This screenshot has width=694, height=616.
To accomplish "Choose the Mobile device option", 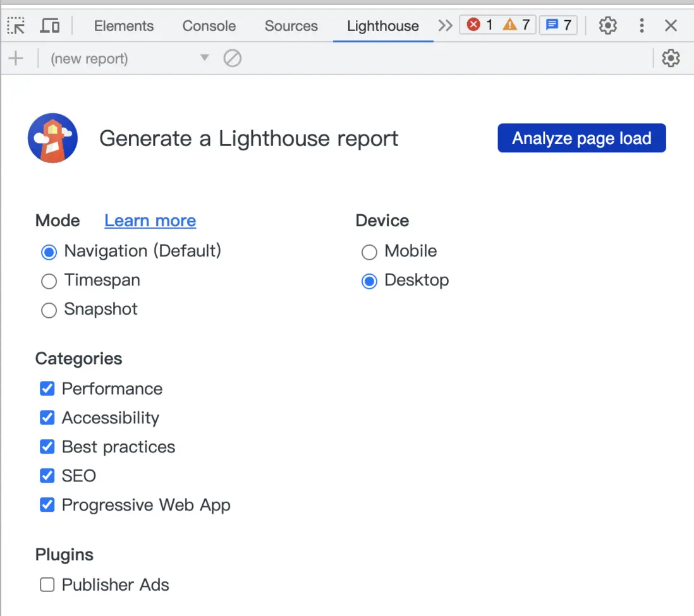I will [x=369, y=252].
